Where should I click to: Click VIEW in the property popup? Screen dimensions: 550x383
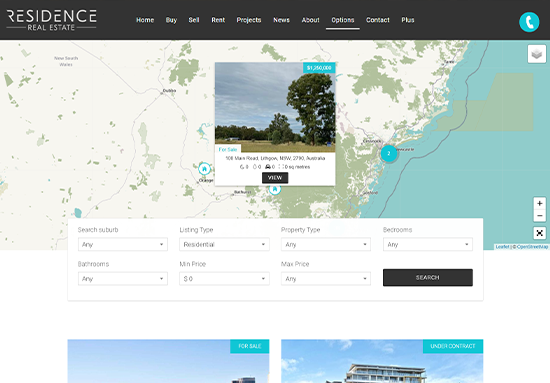pyautogui.click(x=275, y=178)
